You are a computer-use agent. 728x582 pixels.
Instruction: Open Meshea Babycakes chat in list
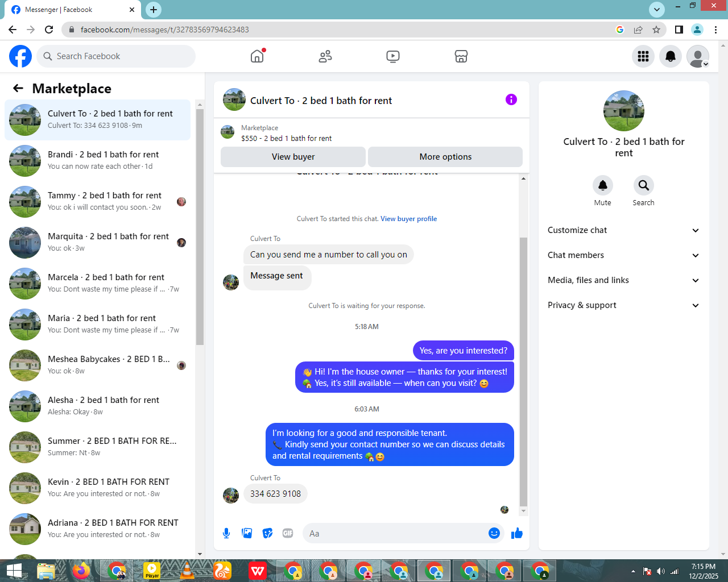pos(98,365)
